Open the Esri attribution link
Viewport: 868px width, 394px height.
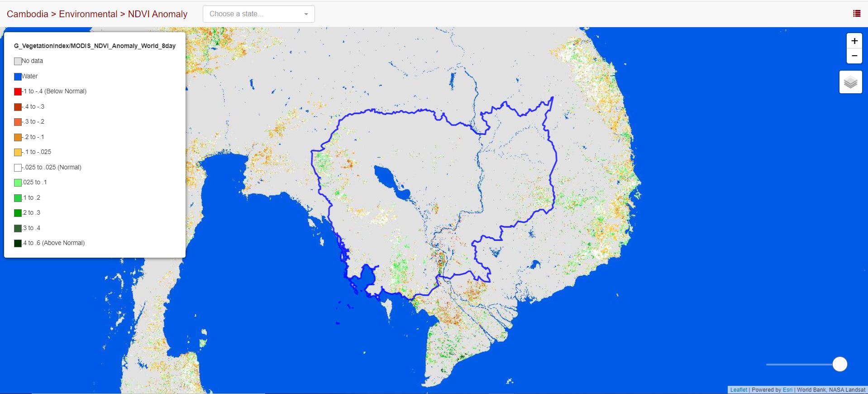click(x=787, y=390)
